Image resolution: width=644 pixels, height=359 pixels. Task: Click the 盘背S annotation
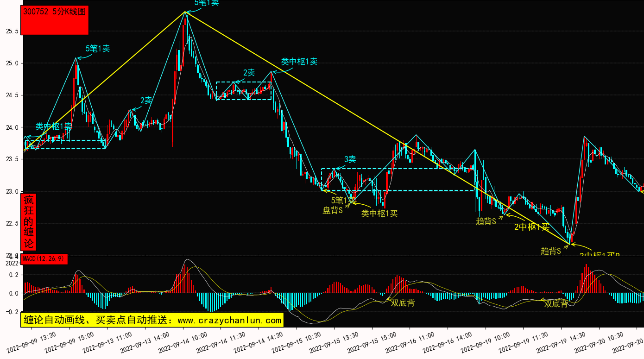coord(333,211)
